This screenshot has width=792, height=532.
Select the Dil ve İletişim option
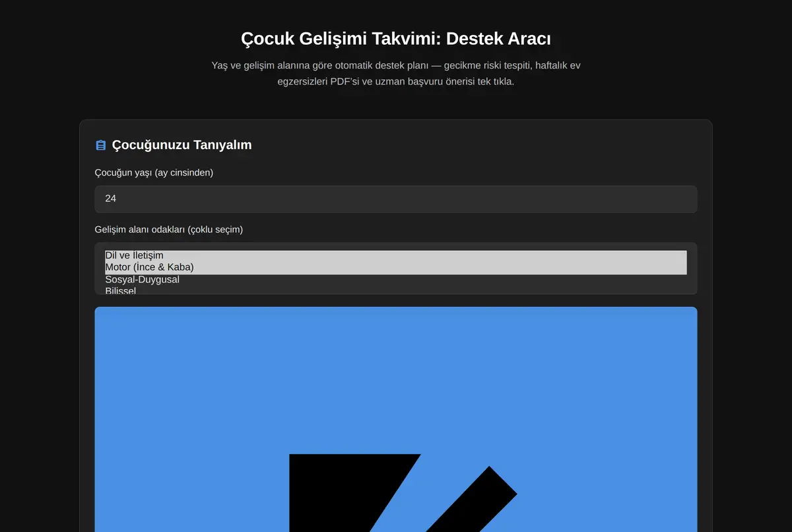(396, 256)
